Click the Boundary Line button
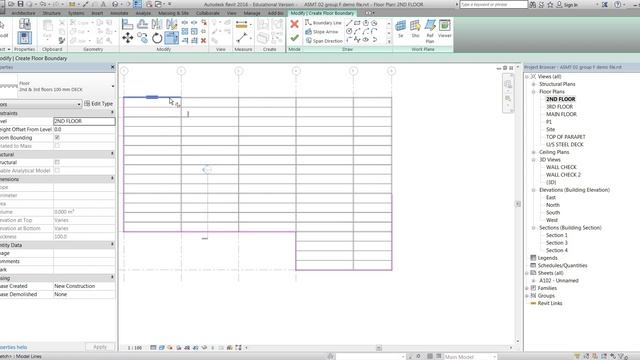The height and width of the screenshot is (360, 640). click(323, 23)
